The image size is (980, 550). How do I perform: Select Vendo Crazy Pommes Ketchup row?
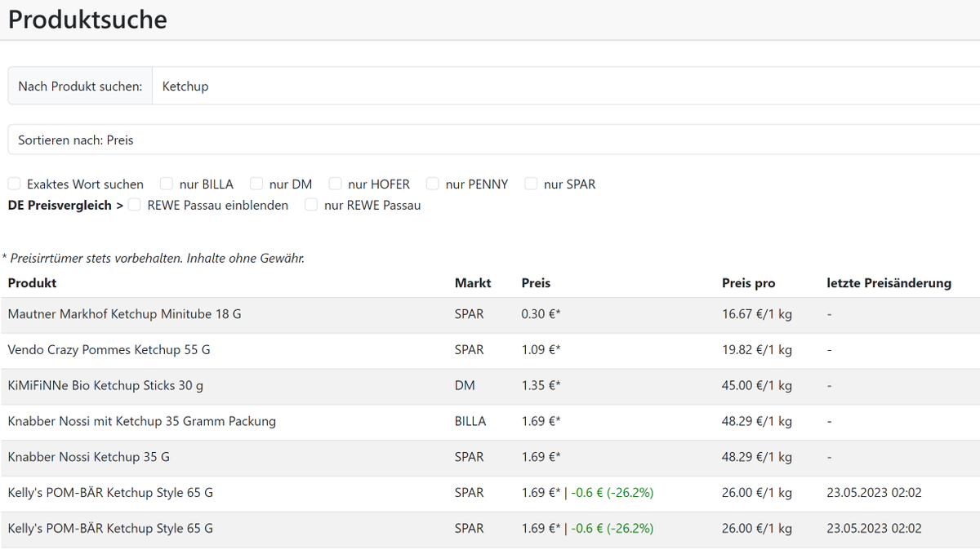(490, 350)
